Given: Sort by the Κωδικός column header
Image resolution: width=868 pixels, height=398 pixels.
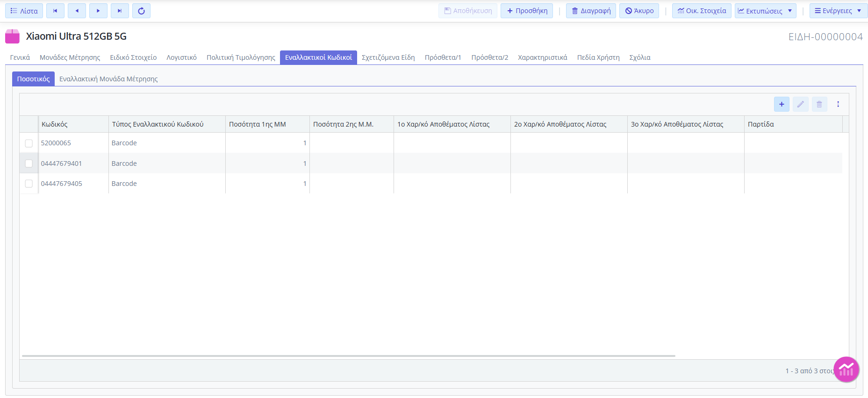Looking at the screenshot, I should pyautogui.click(x=73, y=124).
